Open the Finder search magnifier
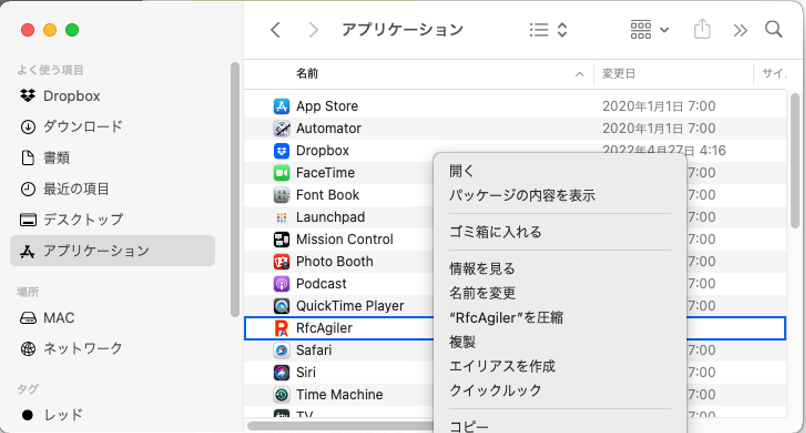The width and height of the screenshot is (806, 433). tap(773, 29)
